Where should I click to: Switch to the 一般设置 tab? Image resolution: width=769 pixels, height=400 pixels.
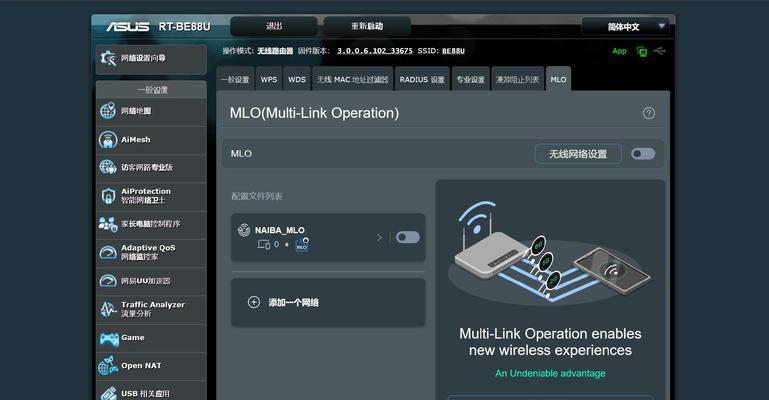click(x=235, y=79)
